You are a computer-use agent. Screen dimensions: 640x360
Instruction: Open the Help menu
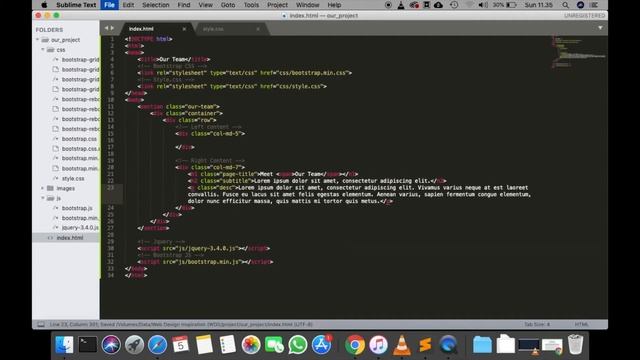click(334, 5)
